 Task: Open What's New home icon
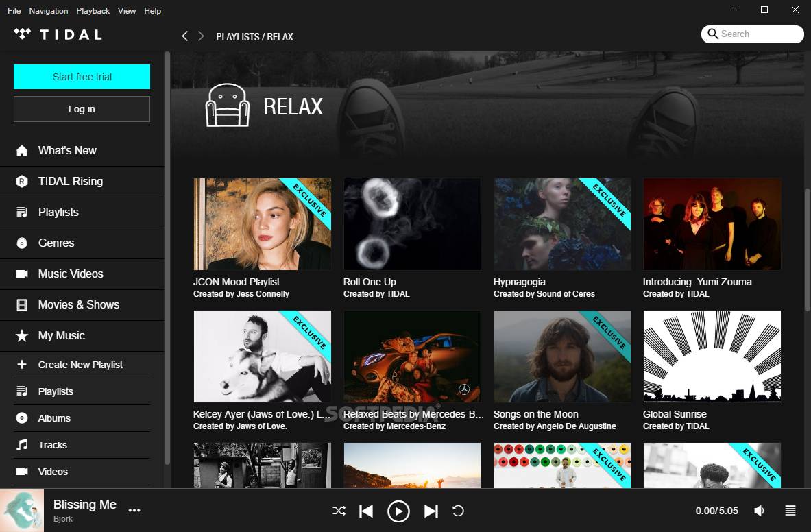point(22,150)
